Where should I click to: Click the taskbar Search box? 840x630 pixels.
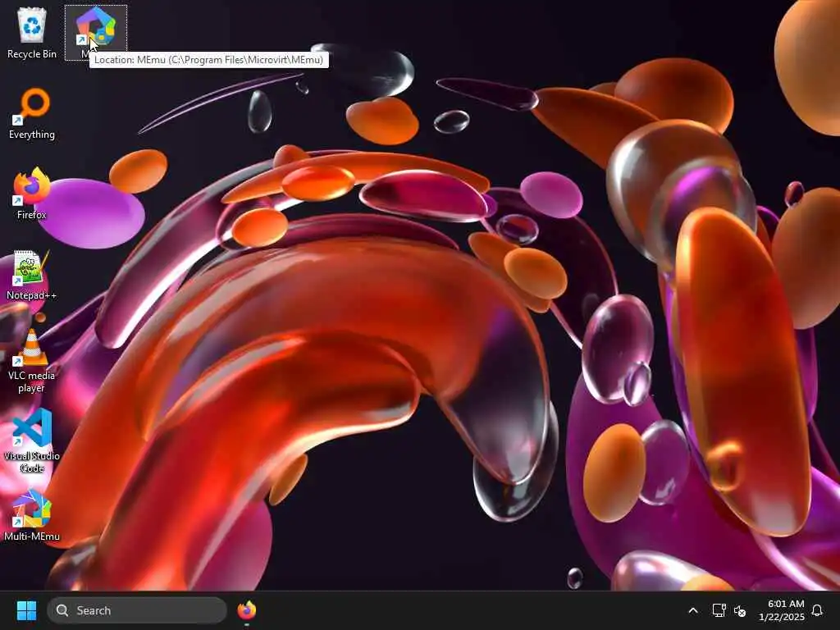pyautogui.click(x=137, y=610)
